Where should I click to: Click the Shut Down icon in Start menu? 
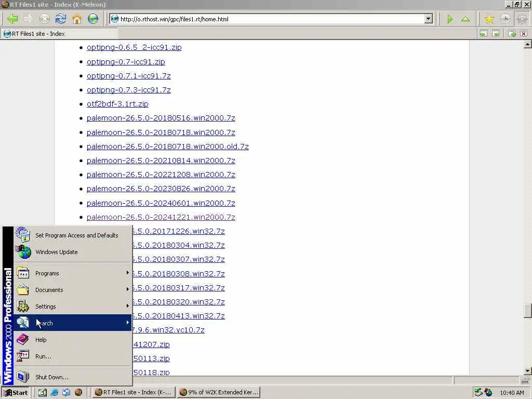click(23, 377)
